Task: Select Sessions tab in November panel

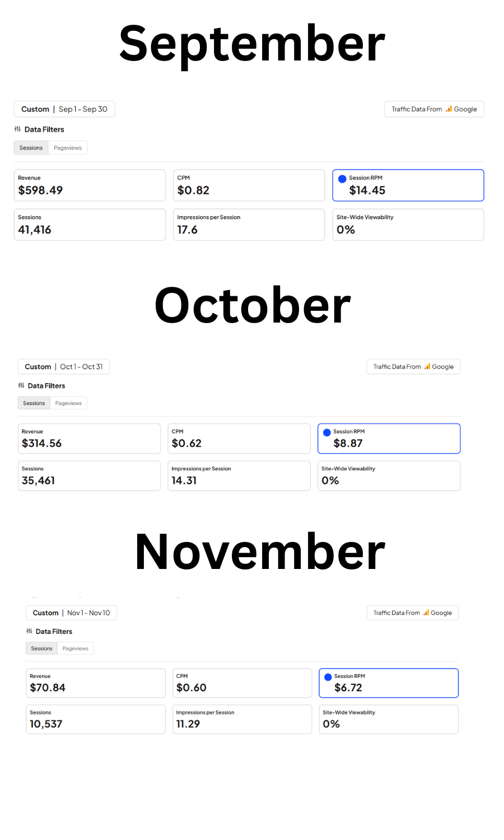Action: [x=41, y=648]
